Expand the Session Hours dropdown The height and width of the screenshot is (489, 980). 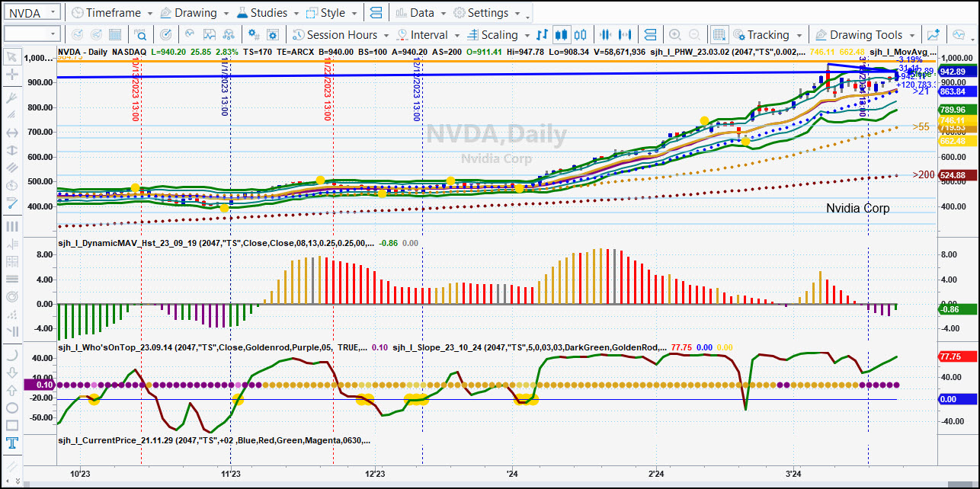click(386, 35)
